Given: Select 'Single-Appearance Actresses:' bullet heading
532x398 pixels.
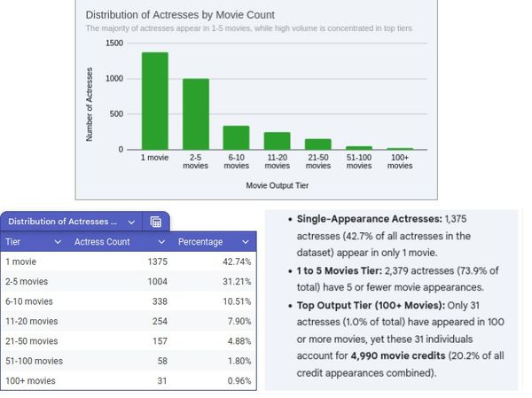Looking at the screenshot, I should point(370,219).
